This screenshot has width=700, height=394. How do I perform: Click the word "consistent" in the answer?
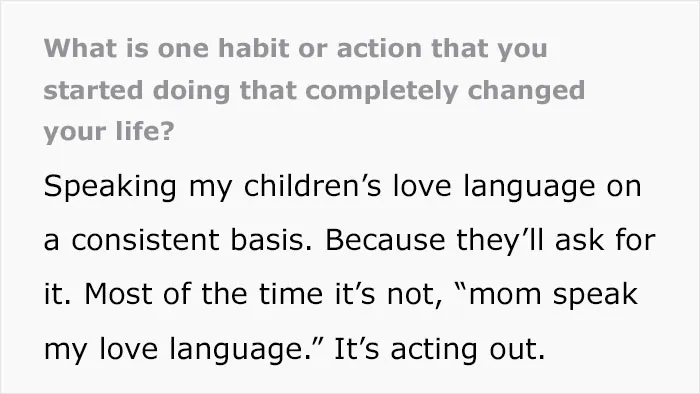145,240
